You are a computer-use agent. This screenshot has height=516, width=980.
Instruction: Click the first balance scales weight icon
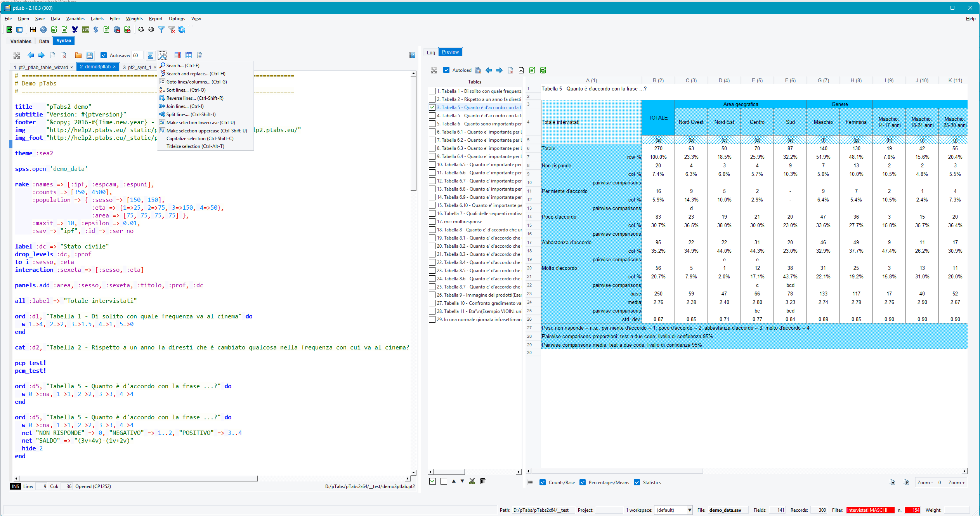[x=141, y=30]
